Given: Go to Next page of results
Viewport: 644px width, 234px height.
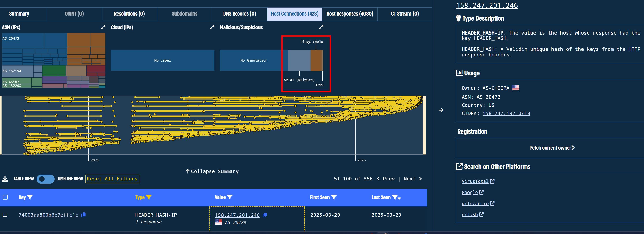Looking at the screenshot, I should (x=413, y=179).
